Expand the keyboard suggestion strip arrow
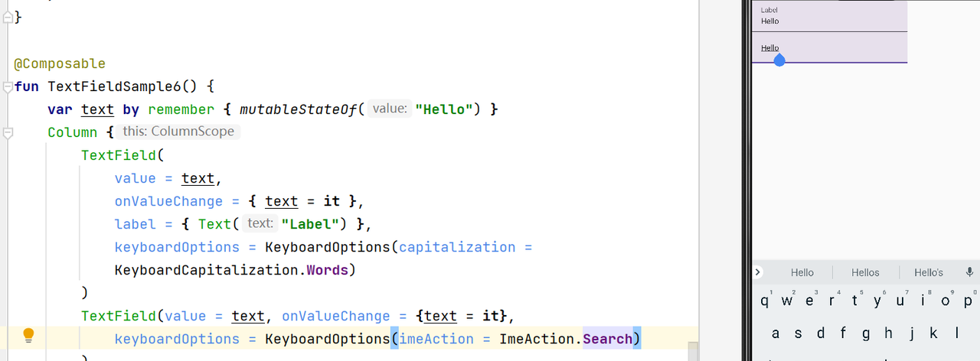The height and width of the screenshot is (361, 980). click(x=758, y=272)
